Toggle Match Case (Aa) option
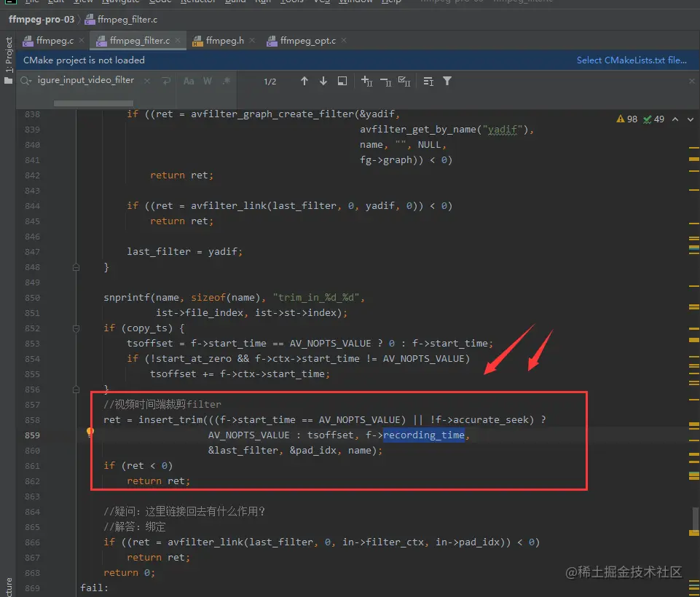This screenshot has height=597, width=700. click(x=189, y=82)
